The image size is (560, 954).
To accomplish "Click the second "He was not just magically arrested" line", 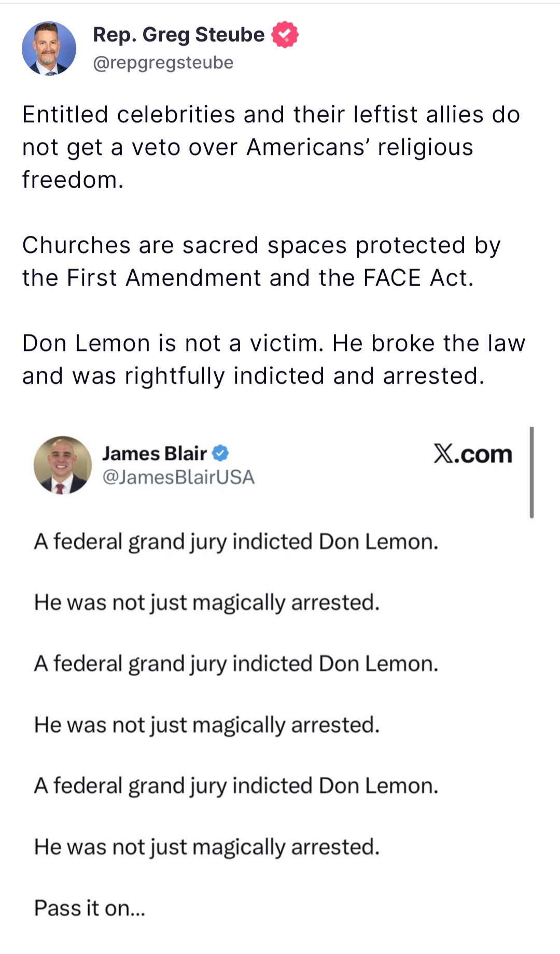I will 206,725.
